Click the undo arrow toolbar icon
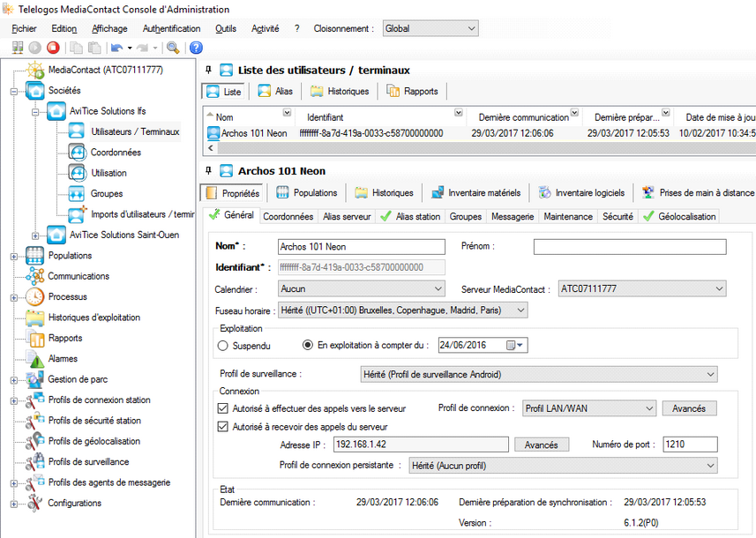This screenshot has width=756, height=538. coord(116,48)
